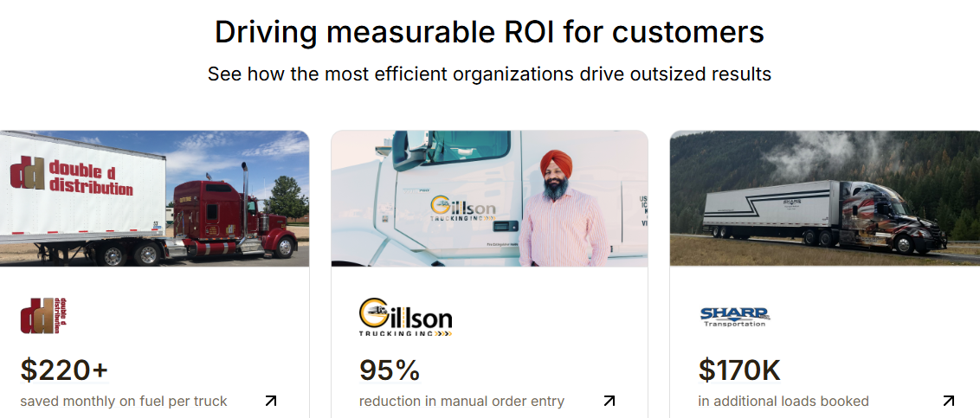Click the $220+ savings figure
Viewport: 980px width, 418px height.
(64, 370)
